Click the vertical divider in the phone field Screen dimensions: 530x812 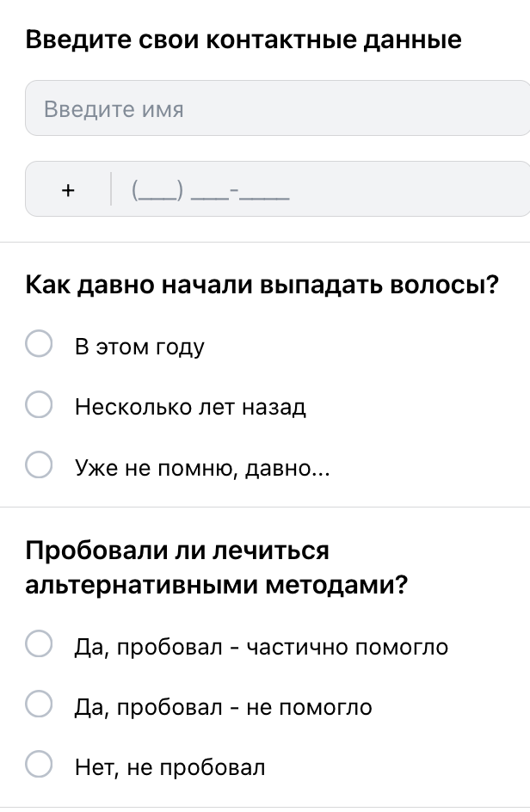coord(111,189)
